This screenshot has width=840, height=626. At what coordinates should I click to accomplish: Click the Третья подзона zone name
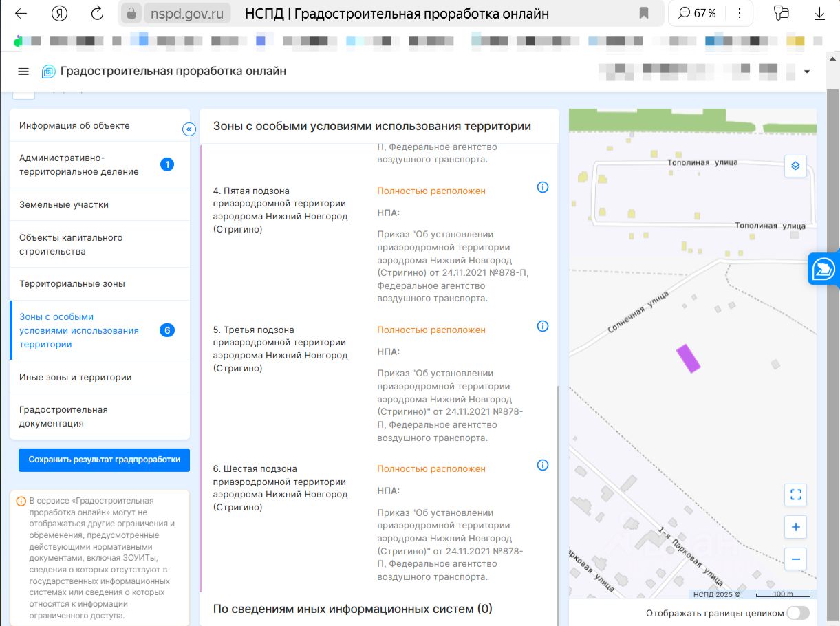coord(281,349)
